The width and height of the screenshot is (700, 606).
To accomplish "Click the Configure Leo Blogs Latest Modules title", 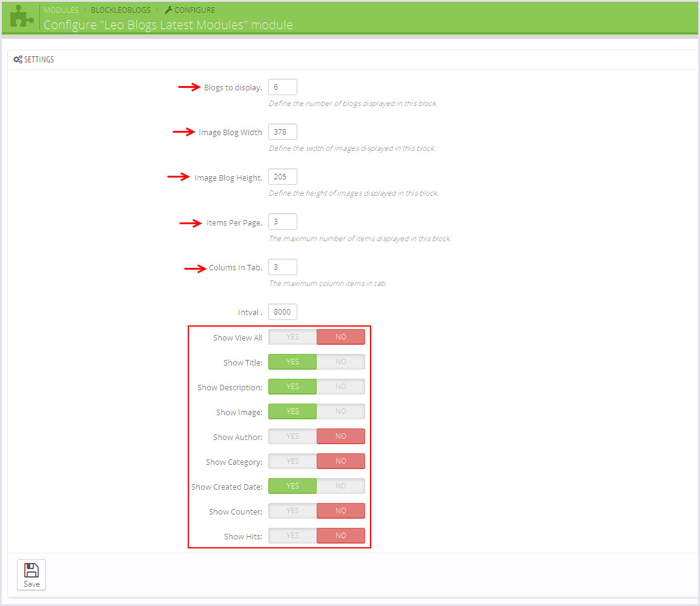I will [168, 25].
